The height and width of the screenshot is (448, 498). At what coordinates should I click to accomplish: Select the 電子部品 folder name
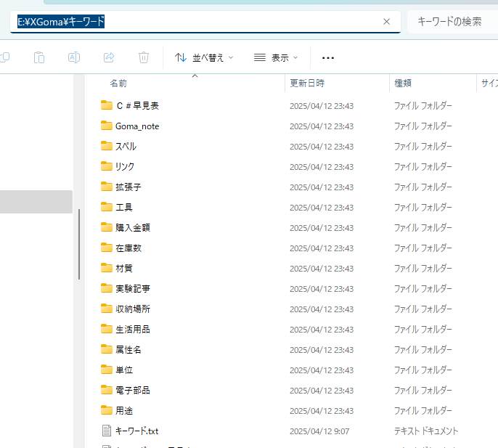133,391
